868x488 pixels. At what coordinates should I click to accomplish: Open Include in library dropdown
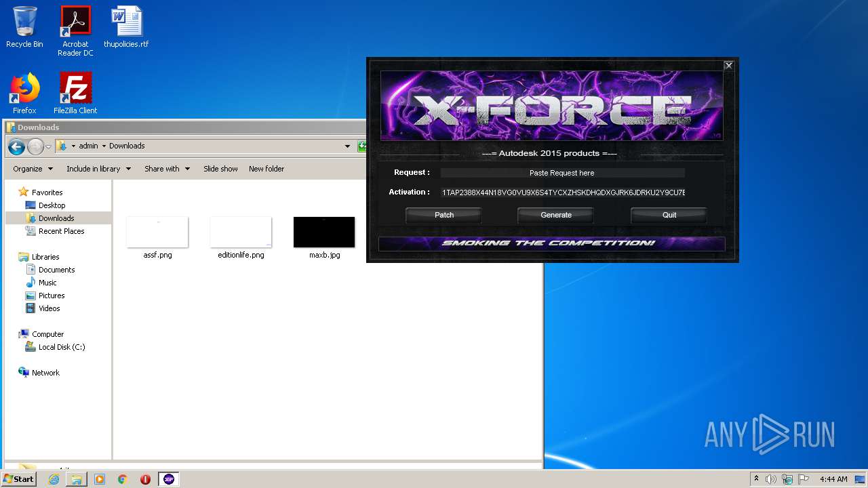[98, 169]
